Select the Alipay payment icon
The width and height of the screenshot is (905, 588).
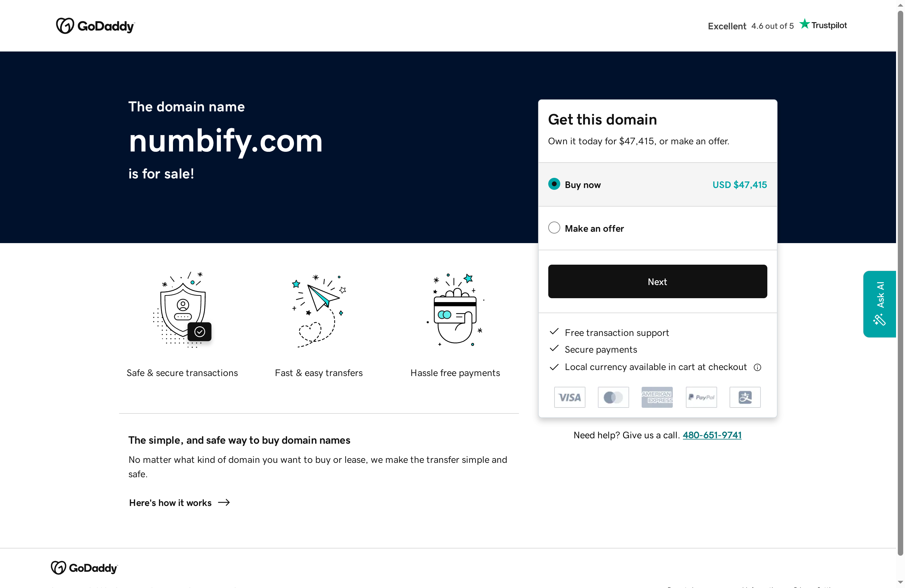point(745,397)
